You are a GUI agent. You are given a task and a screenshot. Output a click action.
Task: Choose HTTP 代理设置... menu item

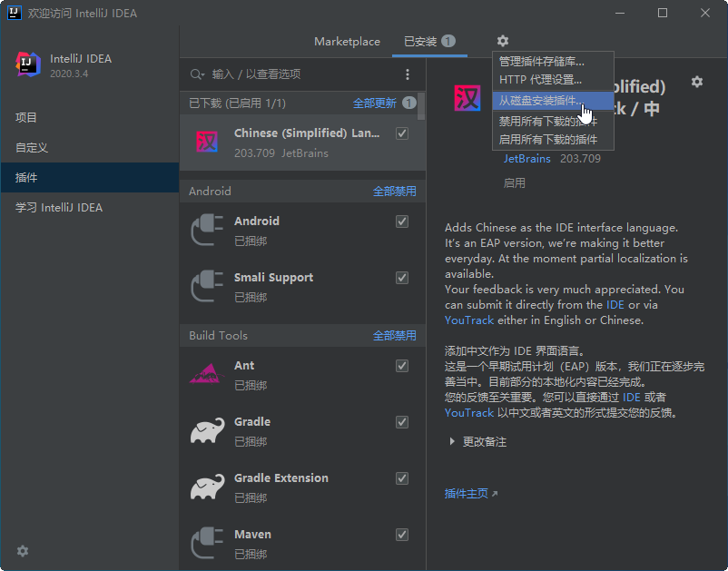click(553, 79)
